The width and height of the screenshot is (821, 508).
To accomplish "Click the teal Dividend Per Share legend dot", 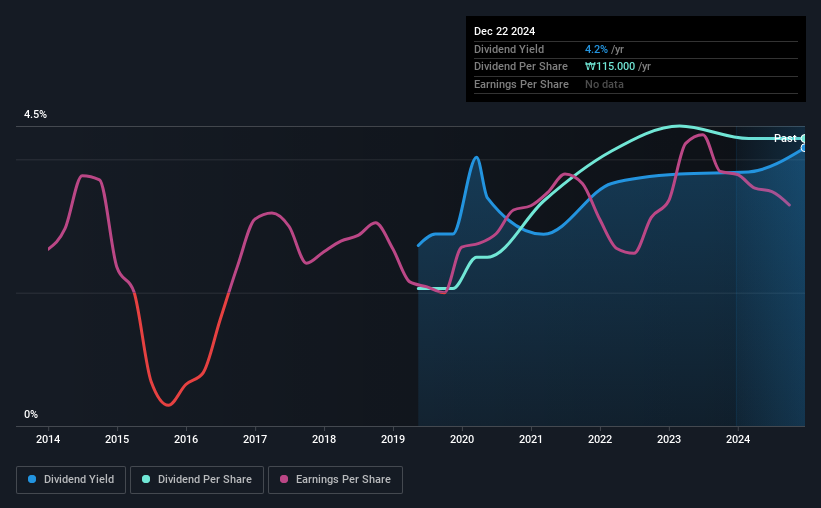I will pyautogui.click(x=146, y=479).
